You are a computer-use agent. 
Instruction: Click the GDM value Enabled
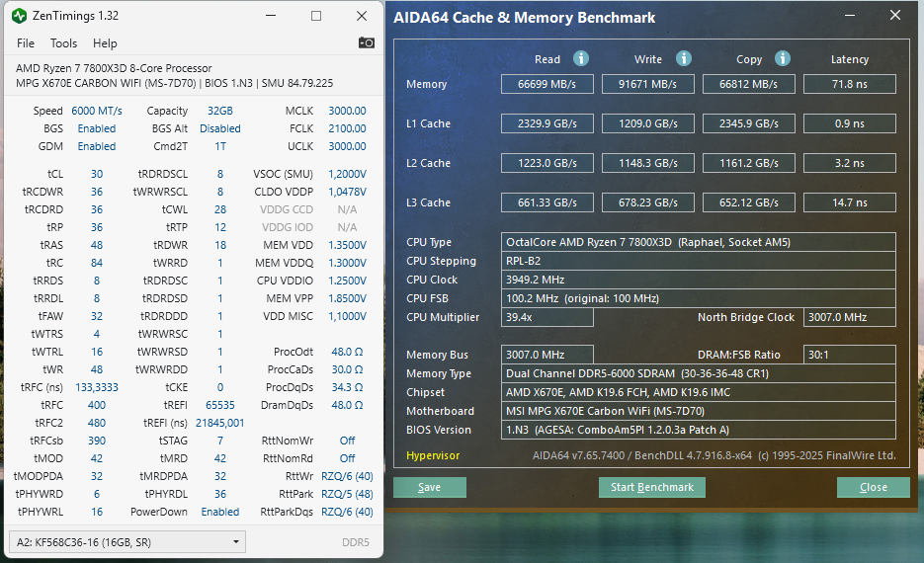tap(97, 146)
